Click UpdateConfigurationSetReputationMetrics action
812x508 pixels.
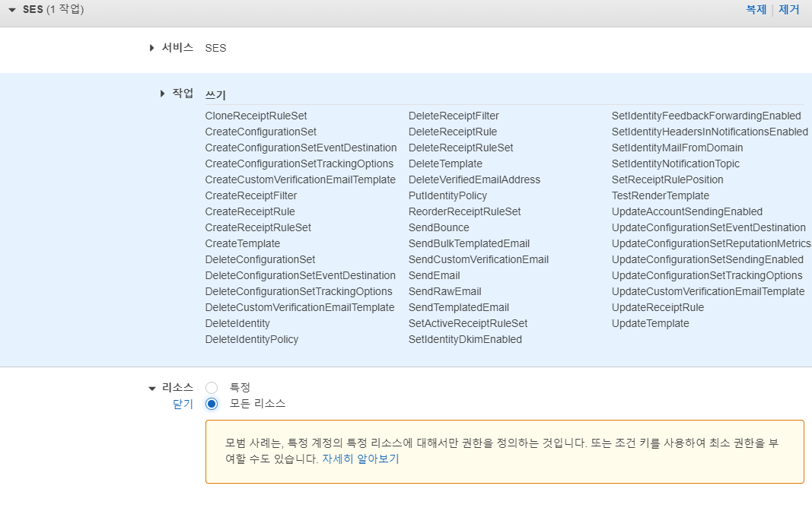712,244
